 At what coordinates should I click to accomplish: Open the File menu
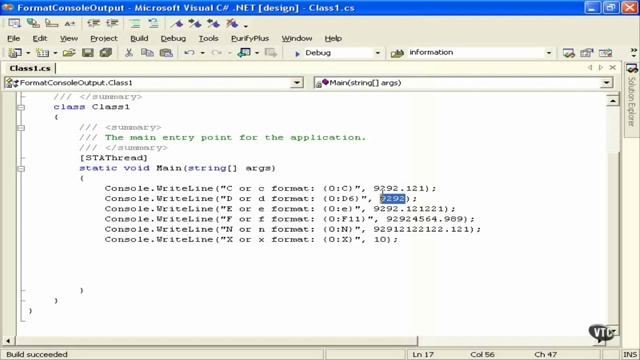pos(13,38)
